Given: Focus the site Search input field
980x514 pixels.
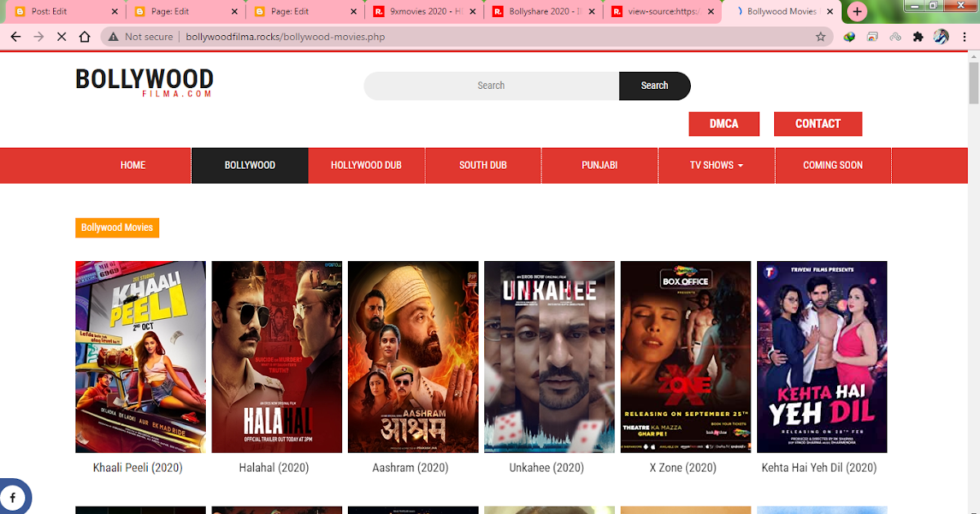Looking at the screenshot, I should point(491,86).
